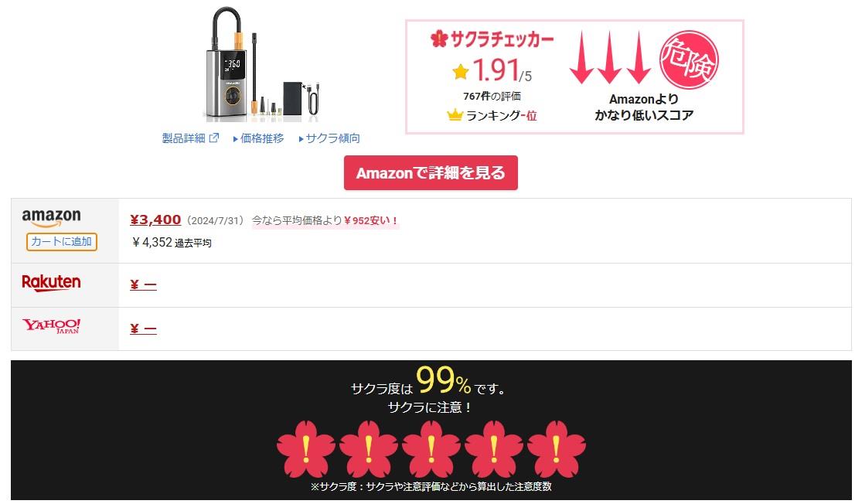Click the Amazon logo
855x504 pixels.
click(x=51, y=217)
